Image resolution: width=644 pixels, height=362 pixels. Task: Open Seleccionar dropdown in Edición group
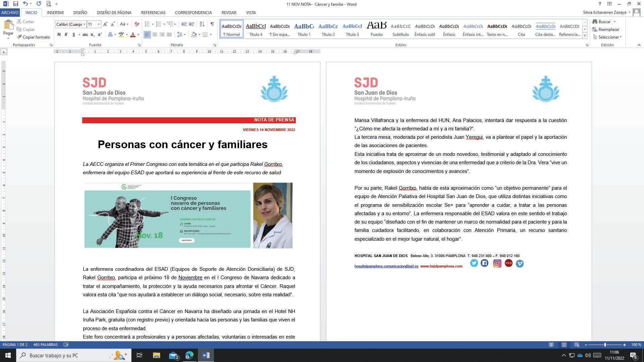[607, 37]
